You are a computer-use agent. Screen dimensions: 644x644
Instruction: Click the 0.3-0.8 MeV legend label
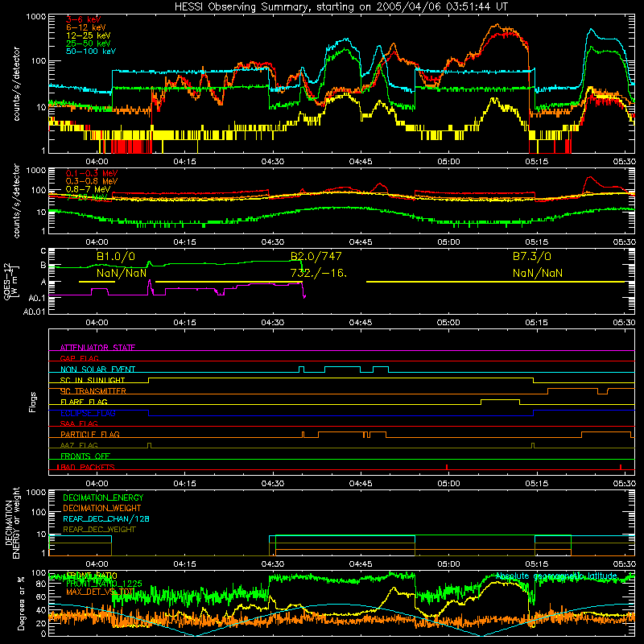tap(92, 181)
